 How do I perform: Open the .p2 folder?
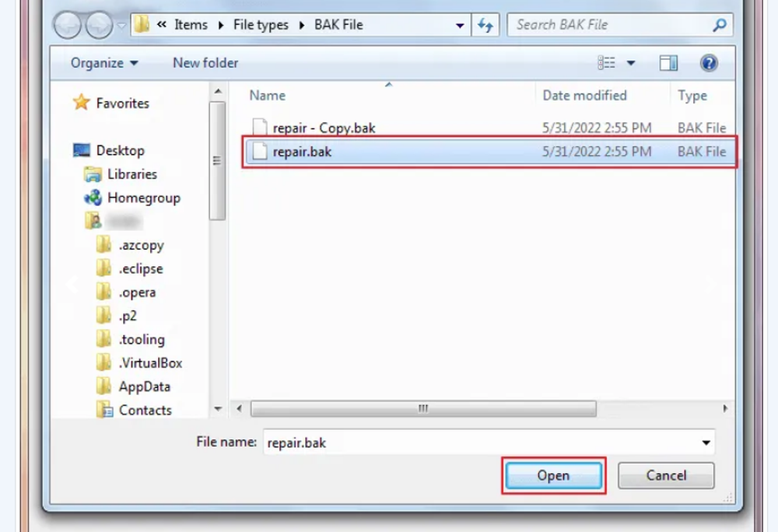pyautogui.click(x=128, y=316)
